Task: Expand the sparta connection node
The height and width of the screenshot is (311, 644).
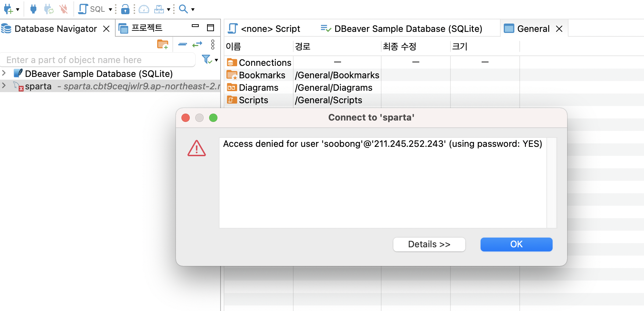Action: pos(4,85)
